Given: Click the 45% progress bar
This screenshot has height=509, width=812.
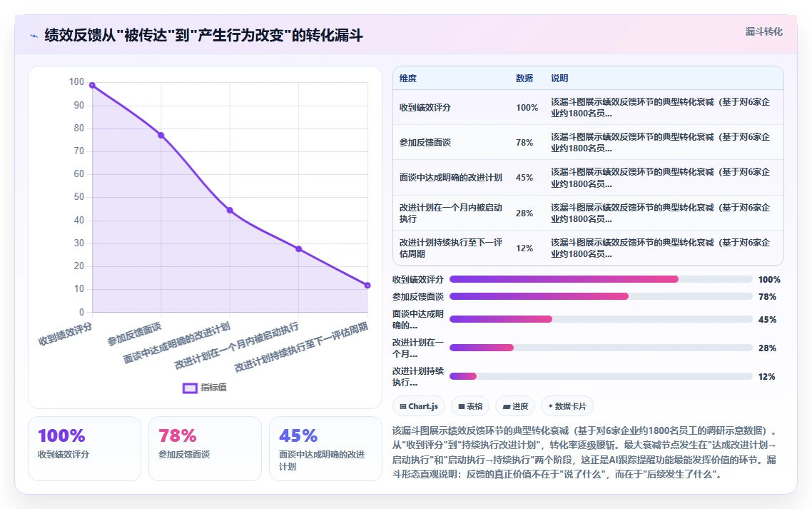Looking at the screenshot, I should pyautogui.click(x=602, y=319).
